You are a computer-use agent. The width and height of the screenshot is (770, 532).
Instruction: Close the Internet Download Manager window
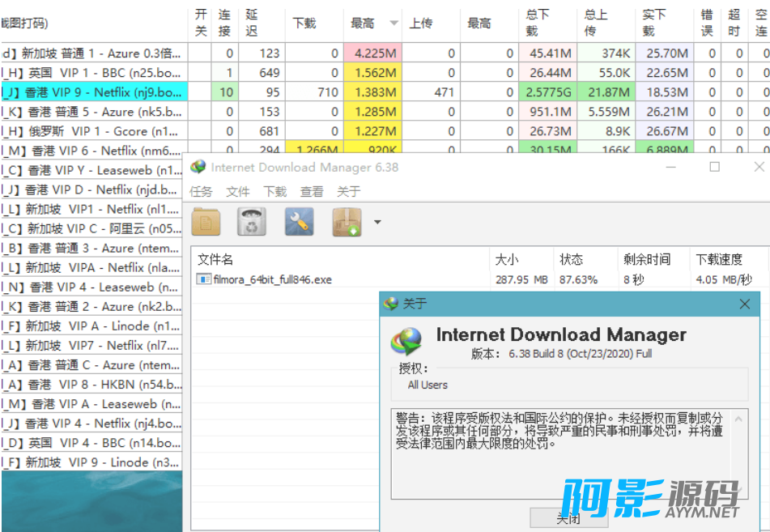(x=759, y=167)
